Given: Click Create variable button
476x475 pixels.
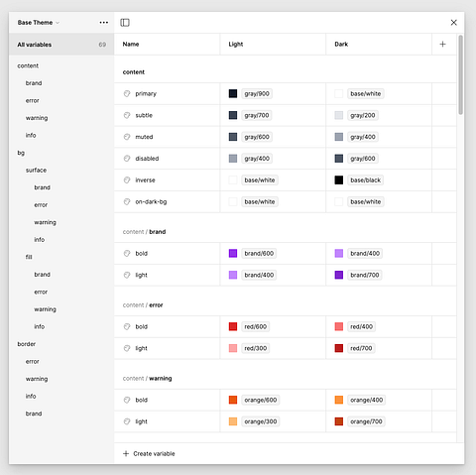Looking at the screenshot, I should [x=149, y=453].
